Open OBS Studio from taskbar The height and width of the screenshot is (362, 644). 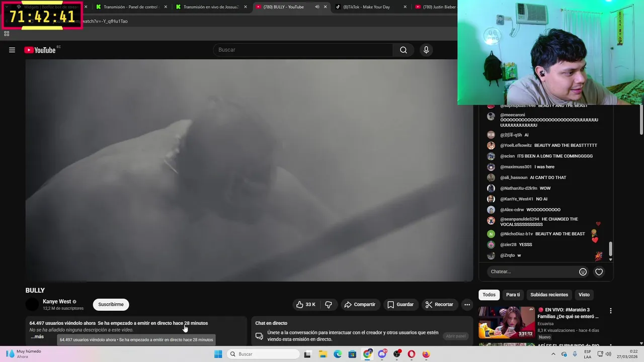397,354
